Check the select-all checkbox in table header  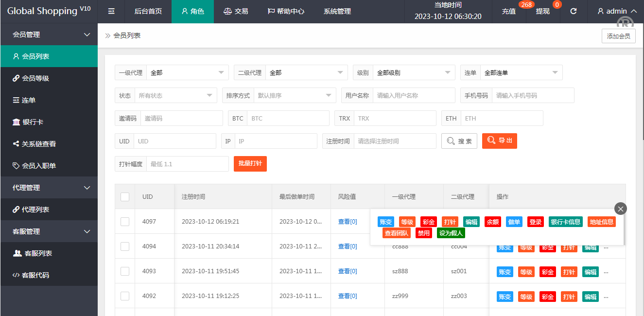[x=124, y=196]
